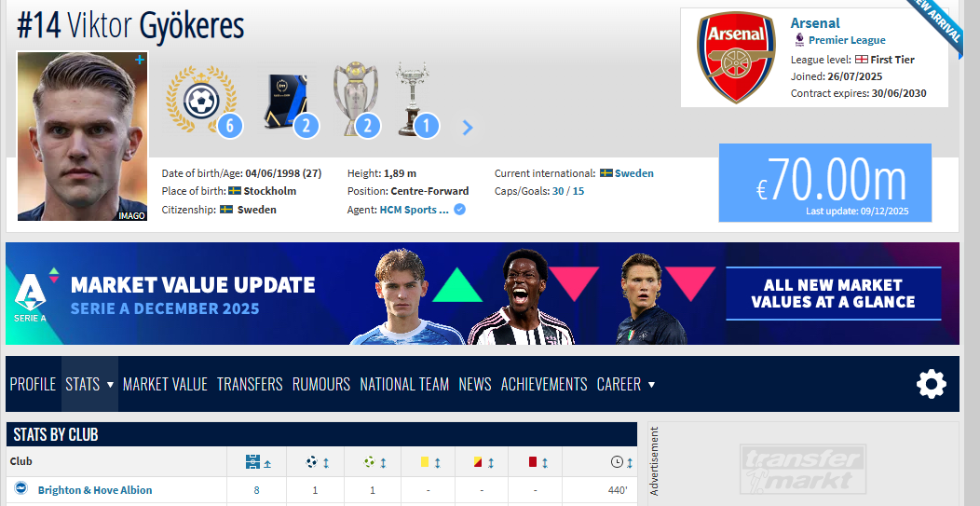
Task: Select the silver league champion trophy icon
Action: pos(356,99)
